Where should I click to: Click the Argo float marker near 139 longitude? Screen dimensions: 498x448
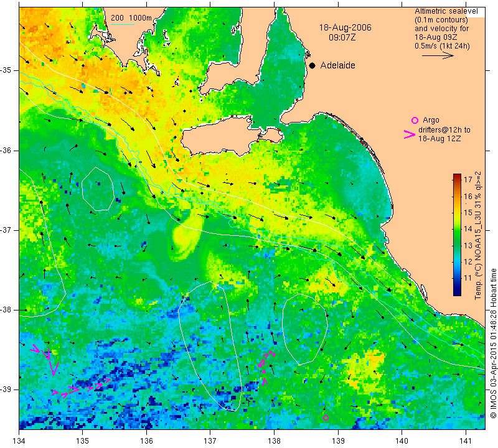tap(326, 418)
